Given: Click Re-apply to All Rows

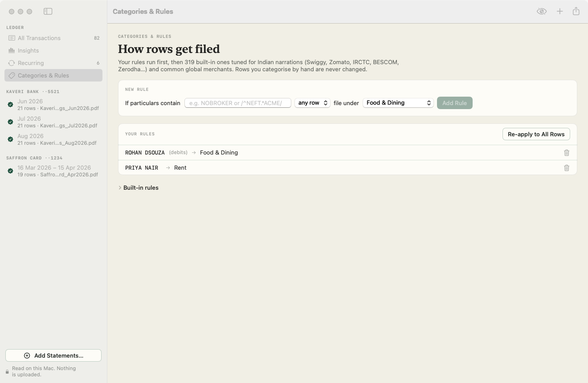Looking at the screenshot, I should [536, 134].
